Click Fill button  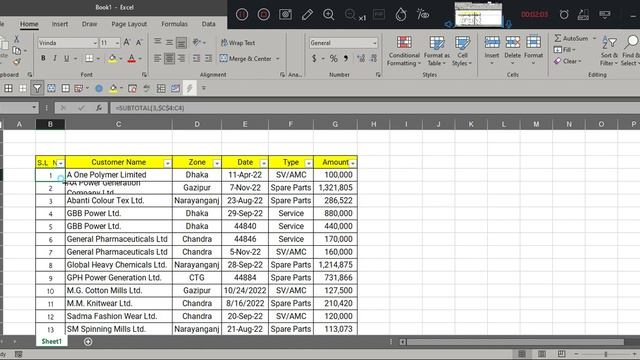click(565, 50)
